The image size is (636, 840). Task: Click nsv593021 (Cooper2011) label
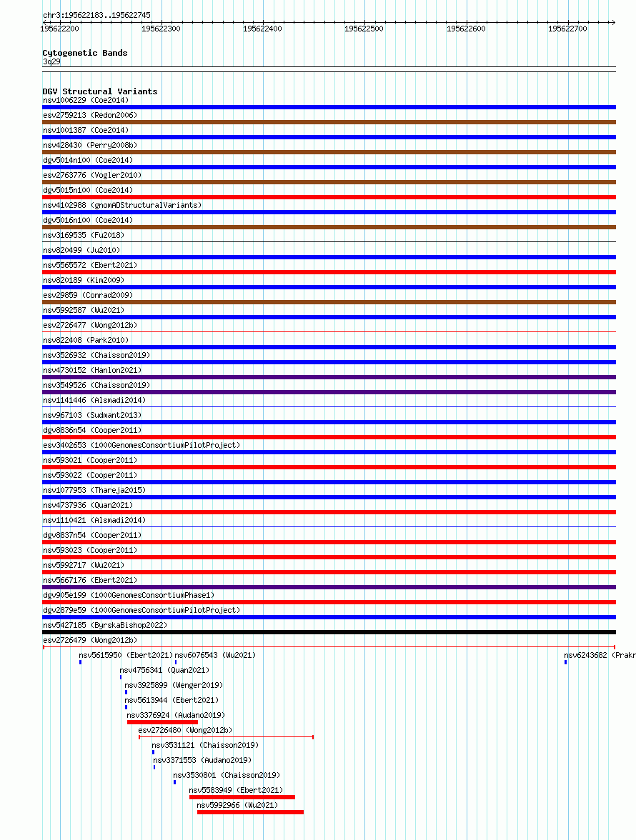click(x=90, y=460)
